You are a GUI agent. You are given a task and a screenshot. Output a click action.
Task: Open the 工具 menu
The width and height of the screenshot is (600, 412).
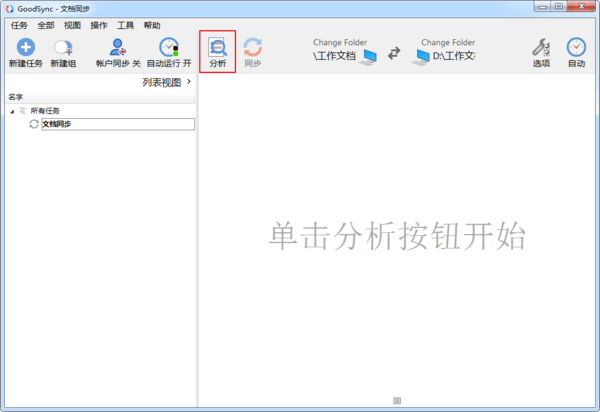[125, 25]
